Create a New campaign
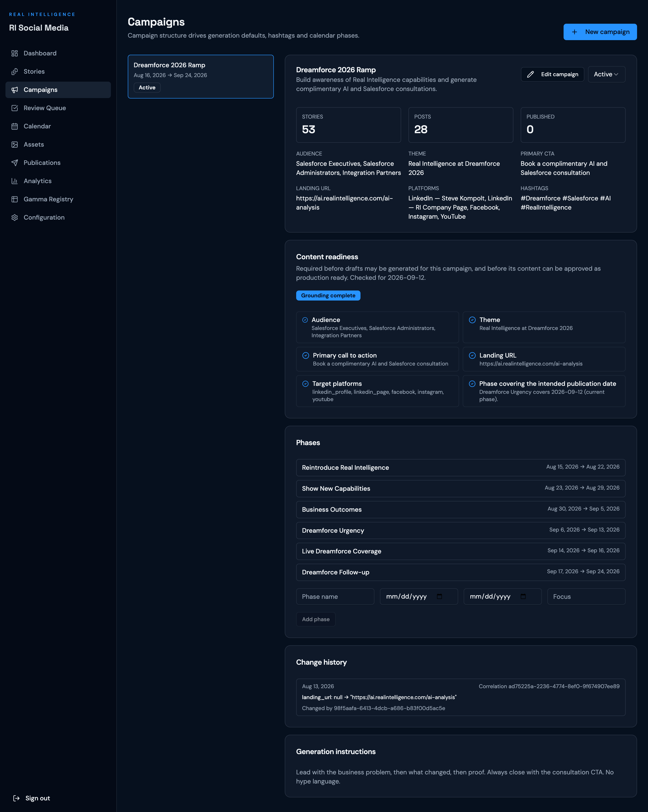The width and height of the screenshot is (648, 812). (600, 32)
